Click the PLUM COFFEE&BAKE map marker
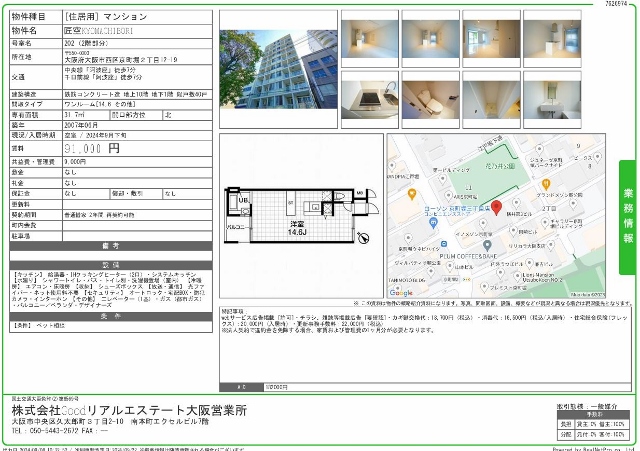 coord(487,246)
